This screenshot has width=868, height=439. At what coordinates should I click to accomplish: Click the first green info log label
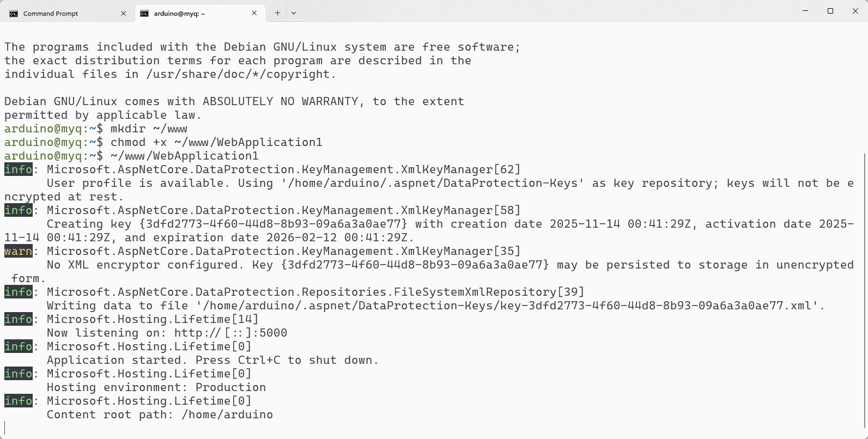[18, 169]
